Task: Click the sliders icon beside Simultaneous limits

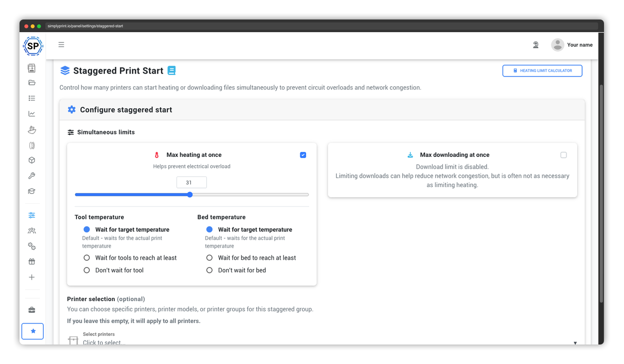Action: [x=71, y=132]
